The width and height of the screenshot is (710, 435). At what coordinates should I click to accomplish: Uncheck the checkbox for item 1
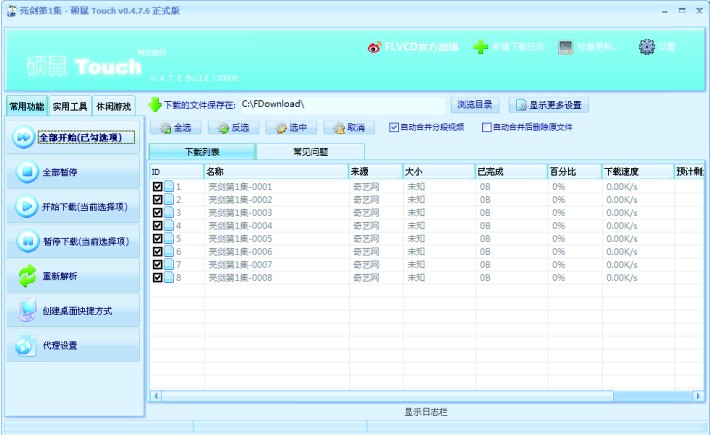(158, 186)
